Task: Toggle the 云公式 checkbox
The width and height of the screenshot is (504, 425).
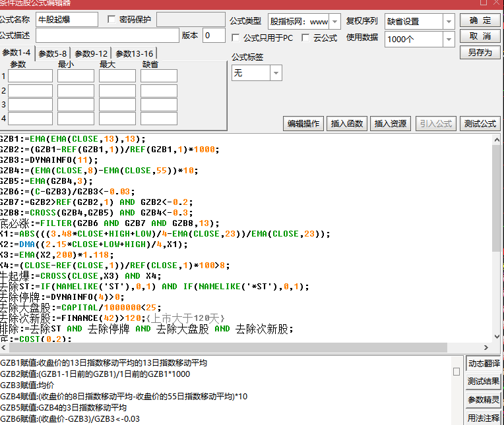Action: pos(305,38)
